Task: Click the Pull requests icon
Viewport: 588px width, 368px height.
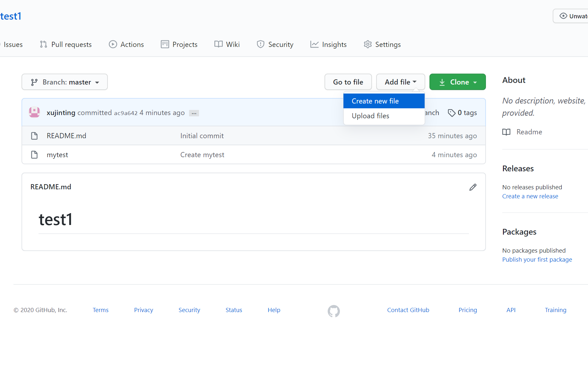Action: point(43,44)
